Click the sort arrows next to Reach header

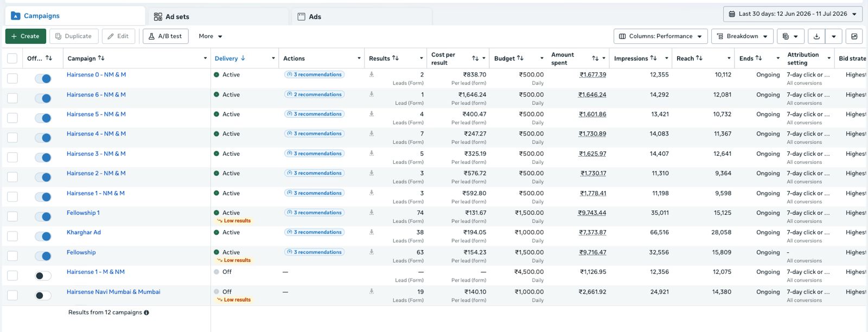coord(699,58)
